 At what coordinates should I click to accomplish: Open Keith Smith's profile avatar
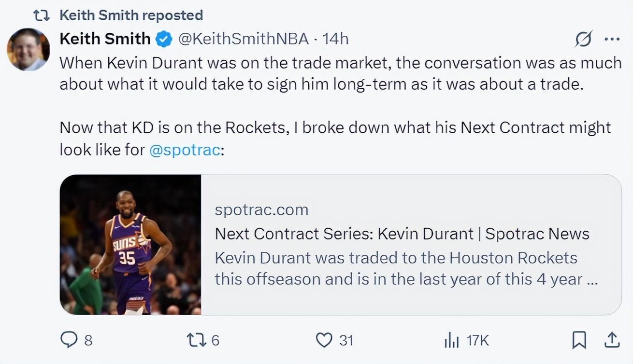click(x=28, y=49)
